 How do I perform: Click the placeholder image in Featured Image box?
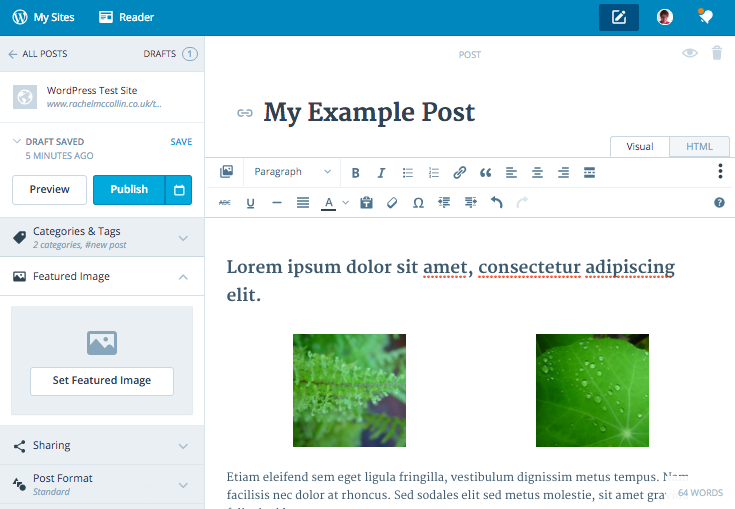pyautogui.click(x=102, y=343)
